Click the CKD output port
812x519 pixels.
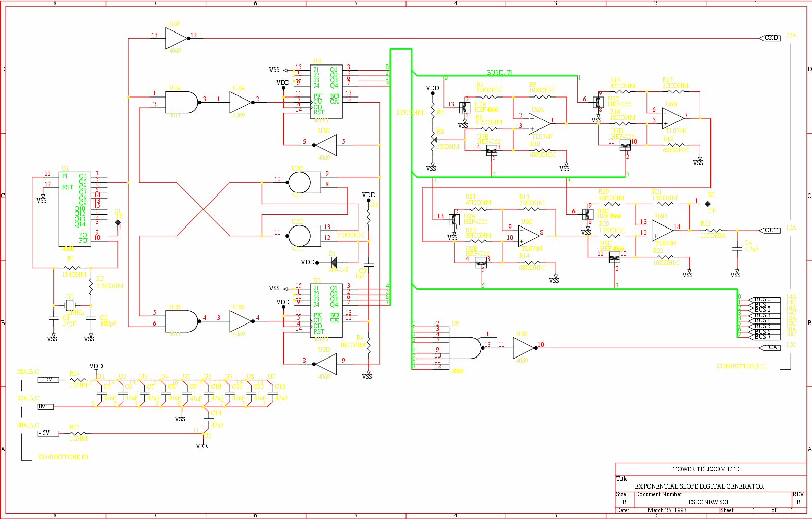(769, 38)
